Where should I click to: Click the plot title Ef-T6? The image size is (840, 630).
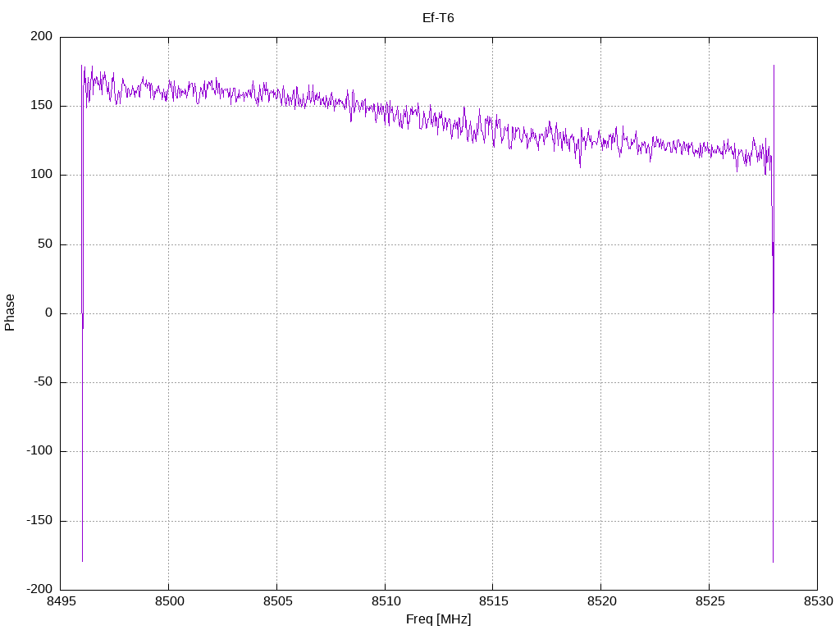pos(438,18)
